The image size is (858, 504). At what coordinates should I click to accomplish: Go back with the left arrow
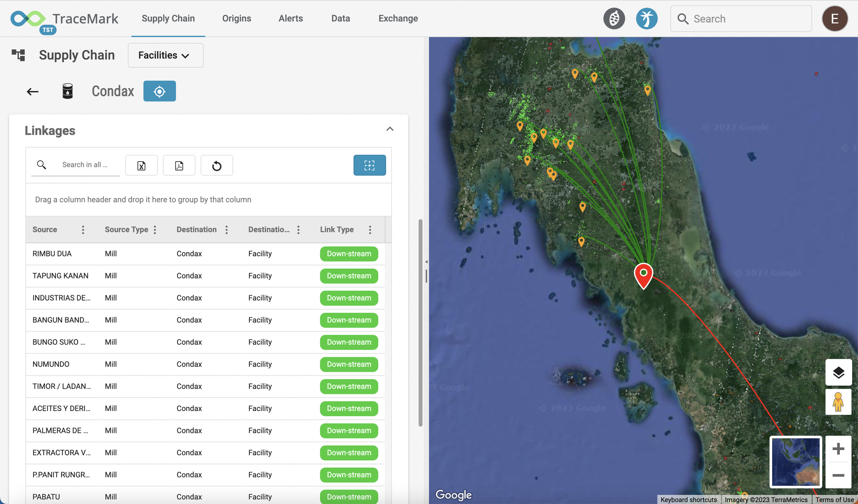(x=33, y=91)
